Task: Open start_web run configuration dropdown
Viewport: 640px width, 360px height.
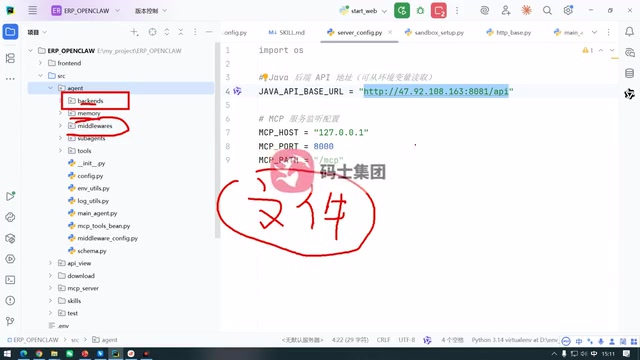Action: coord(363,11)
